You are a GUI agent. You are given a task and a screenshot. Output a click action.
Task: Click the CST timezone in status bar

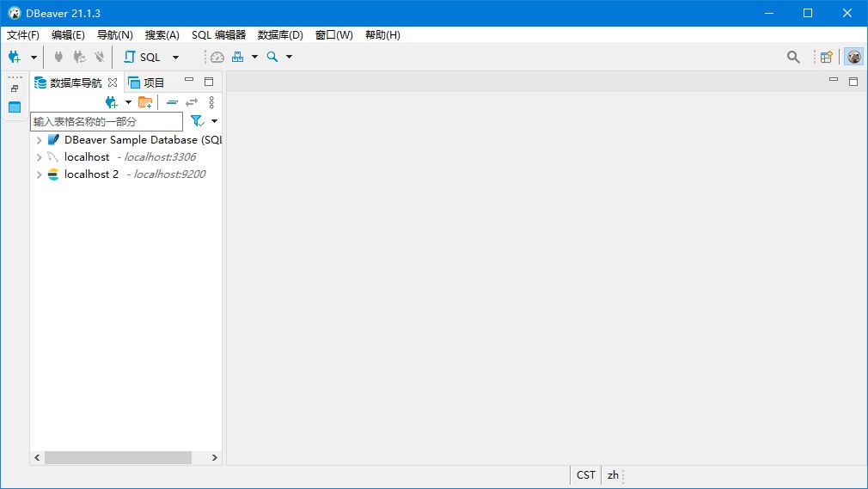coord(585,475)
